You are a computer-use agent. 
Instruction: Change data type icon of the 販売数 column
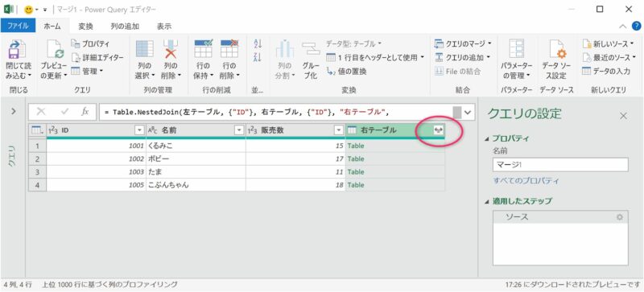point(253,130)
